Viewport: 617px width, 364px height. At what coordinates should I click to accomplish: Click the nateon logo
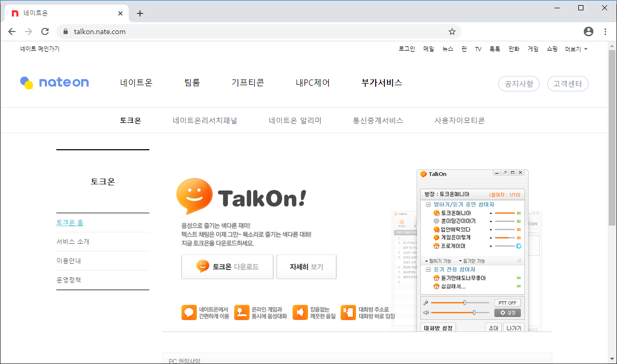pos(55,83)
